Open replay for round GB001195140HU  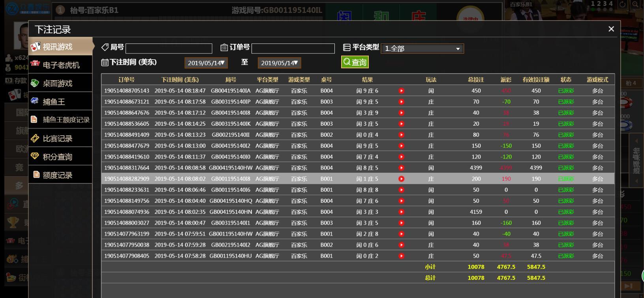pos(401,256)
